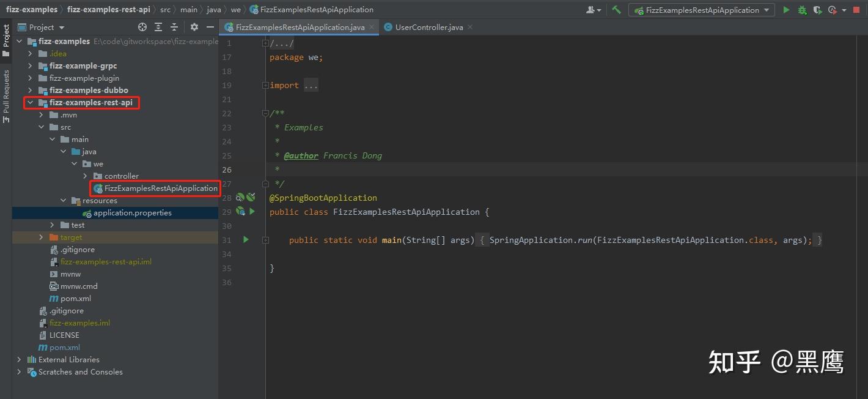Open Project panel settings gear
The height and width of the screenshot is (399, 868).
click(x=194, y=27)
